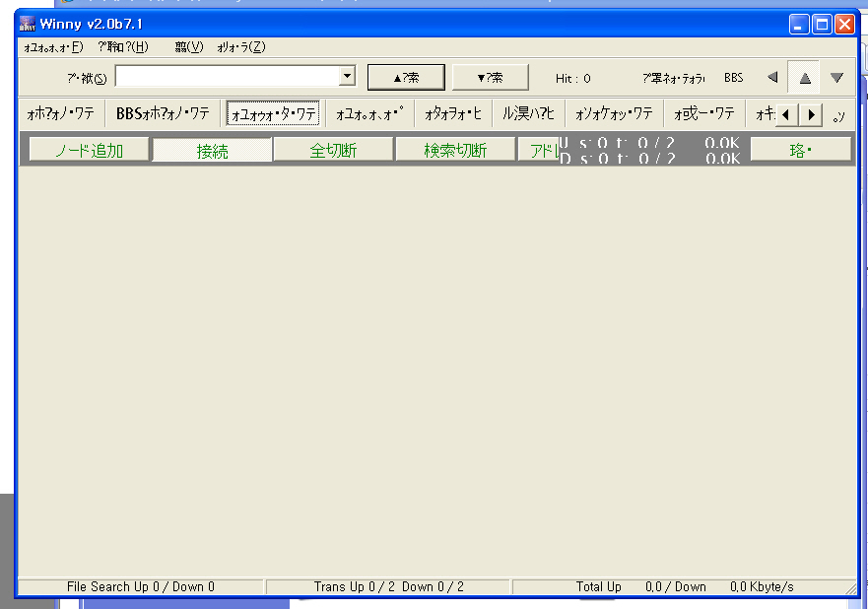Viewport: 868px width, 609px height.
Task: Open the menu with (H) accelerator
Action: pyautogui.click(x=123, y=47)
